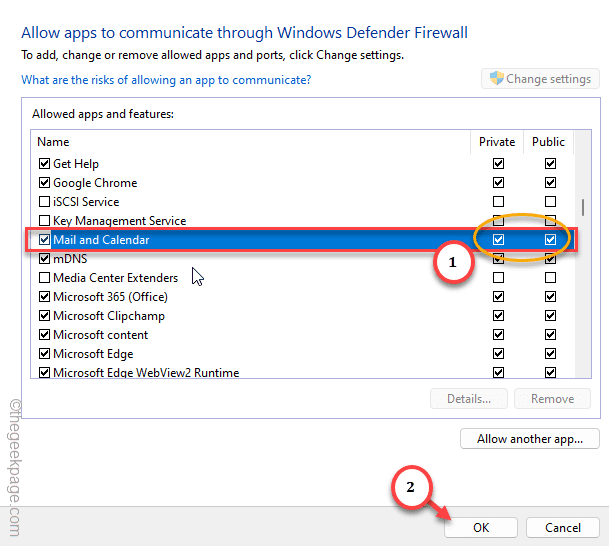
Task: Enable Private checkbox for Media Center Extenders
Action: click(x=498, y=278)
